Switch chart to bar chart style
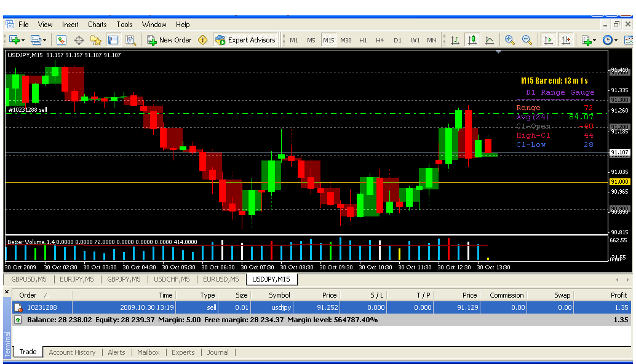Image resolution: width=636 pixels, height=364 pixels. [455, 40]
